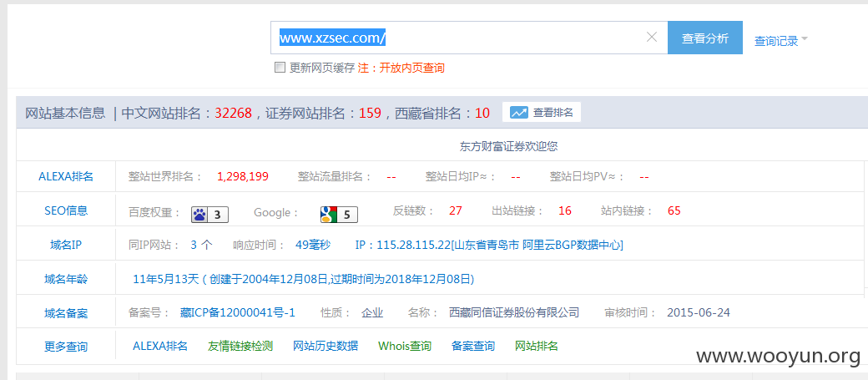Clear the URL field with the X icon

[652, 38]
